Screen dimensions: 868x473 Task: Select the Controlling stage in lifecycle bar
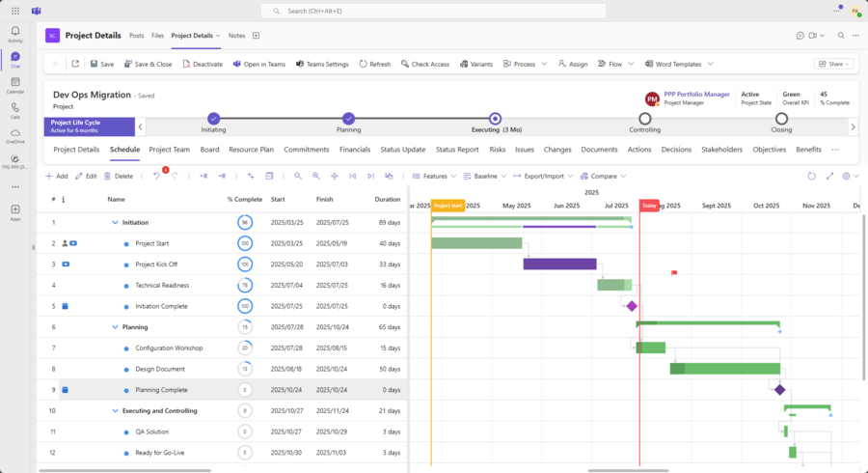(x=644, y=119)
